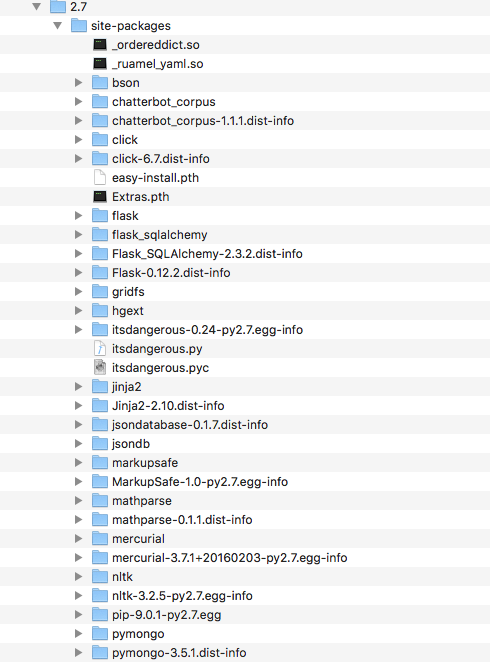
Task: Select the click-6.7.dist-info name
Action: [x=161, y=159]
